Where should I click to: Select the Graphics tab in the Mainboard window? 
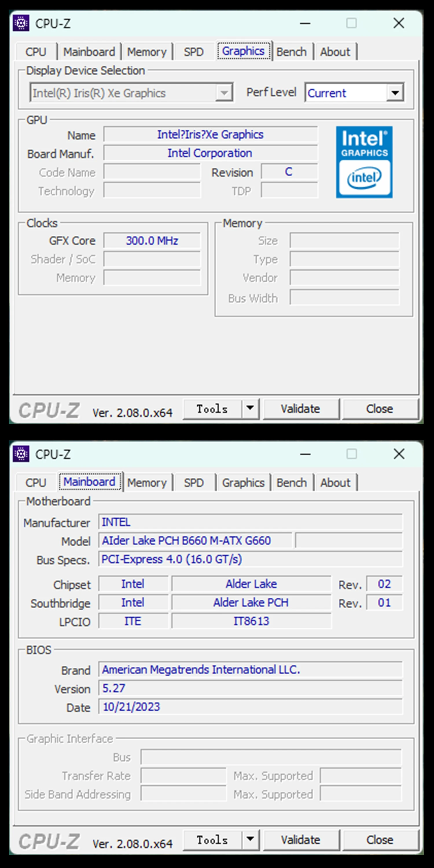click(x=243, y=483)
